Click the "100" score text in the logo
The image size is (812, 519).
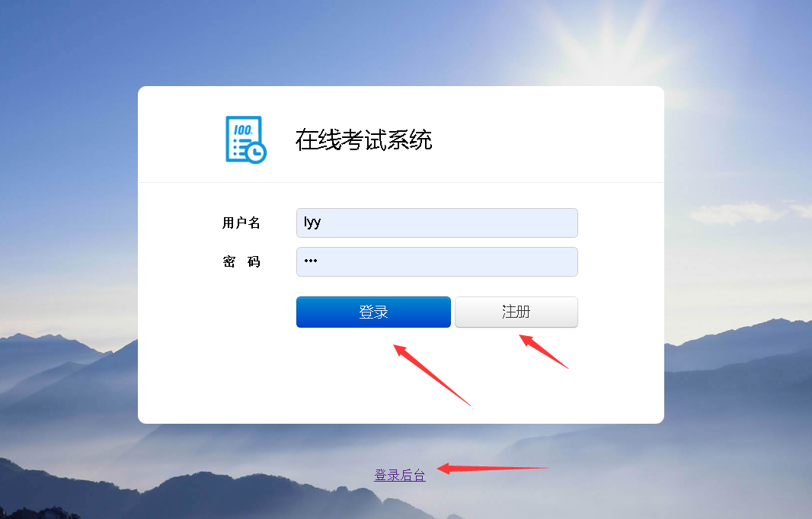pos(242,130)
